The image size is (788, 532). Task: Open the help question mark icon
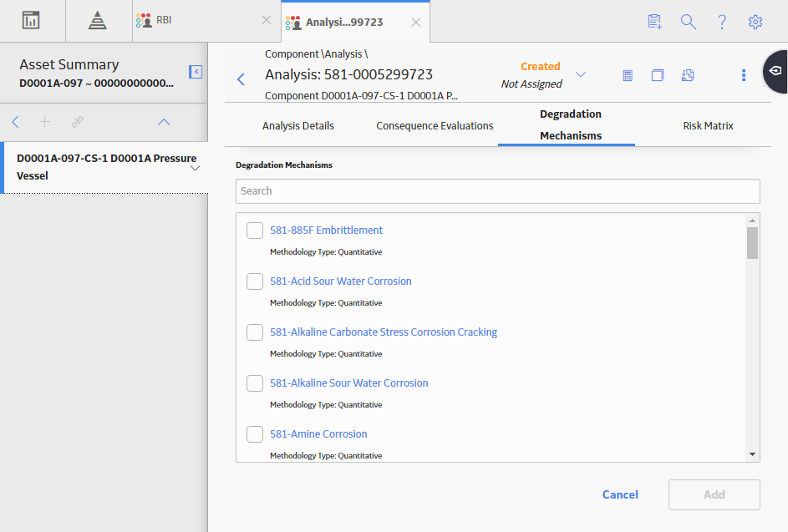coord(722,22)
